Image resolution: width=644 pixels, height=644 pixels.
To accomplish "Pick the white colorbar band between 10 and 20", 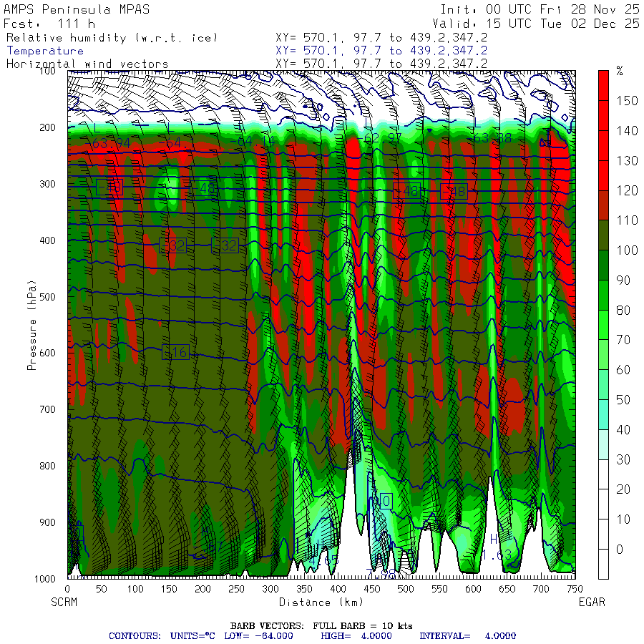I will [603, 504].
